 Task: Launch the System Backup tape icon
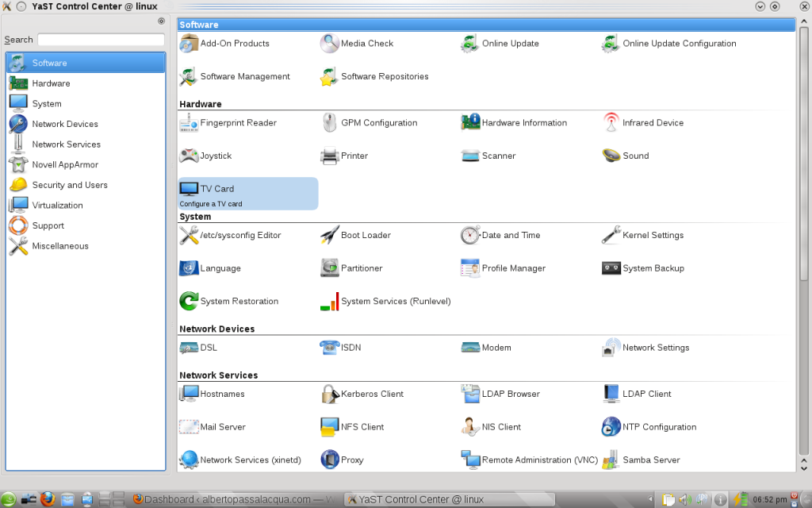611,268
